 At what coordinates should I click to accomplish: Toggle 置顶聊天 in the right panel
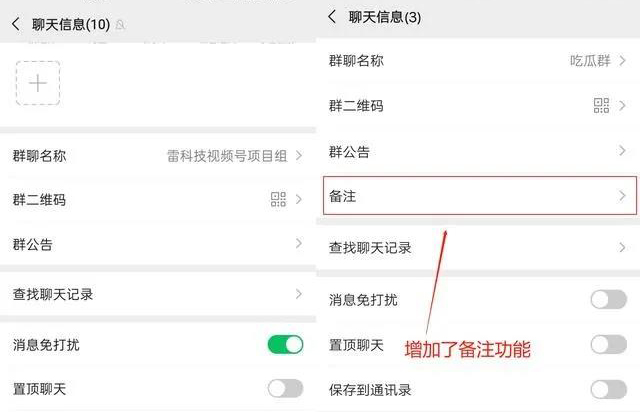[x=608, y=344]
